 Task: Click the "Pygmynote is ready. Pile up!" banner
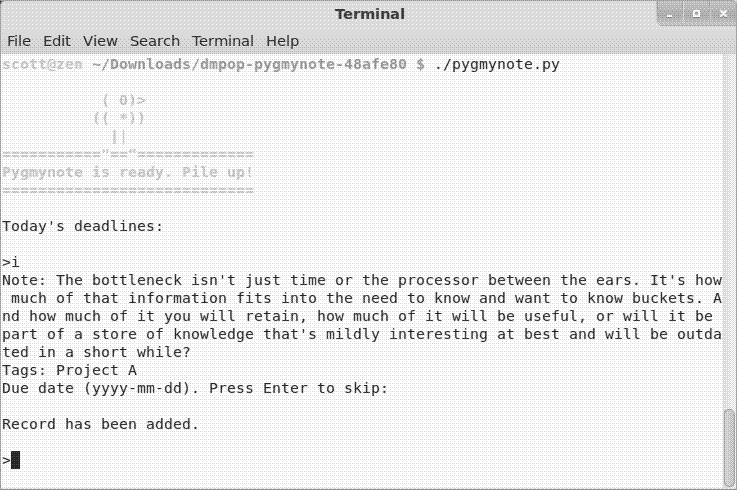click(x=128, y=173)
